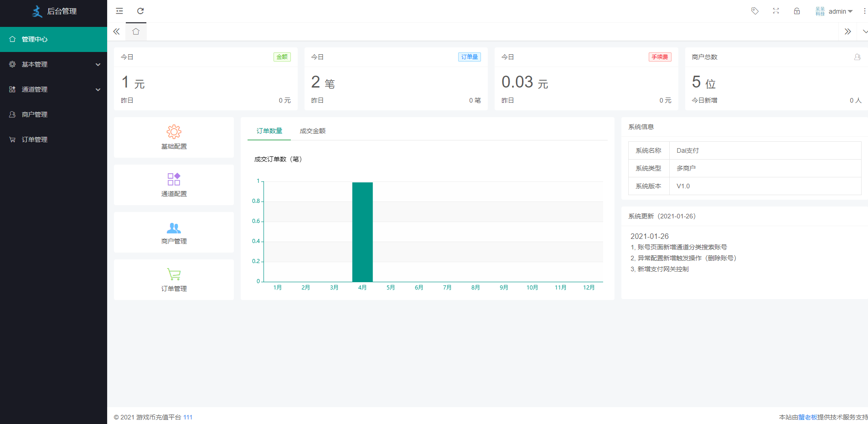Open 基础配置 gear shortcut
Image resolution: width=868 pixels, height=424 pixels.
click(174, 132)
